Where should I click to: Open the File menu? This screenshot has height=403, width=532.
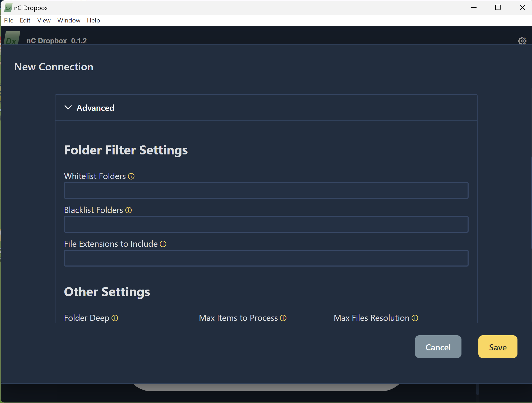9,20
